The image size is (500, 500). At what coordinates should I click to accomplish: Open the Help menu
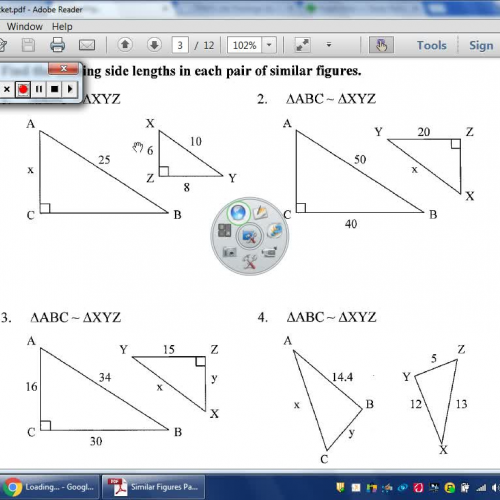tap(62, 26)
